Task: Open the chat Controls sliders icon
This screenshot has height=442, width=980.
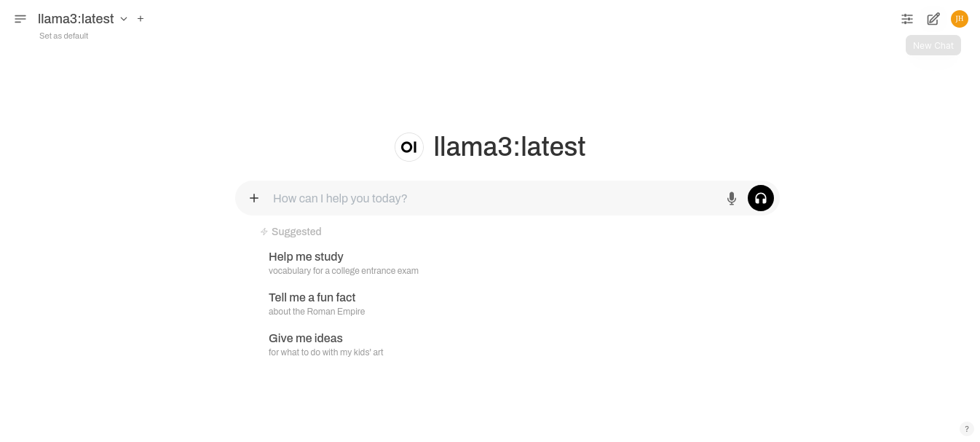Action: (907, 19)
